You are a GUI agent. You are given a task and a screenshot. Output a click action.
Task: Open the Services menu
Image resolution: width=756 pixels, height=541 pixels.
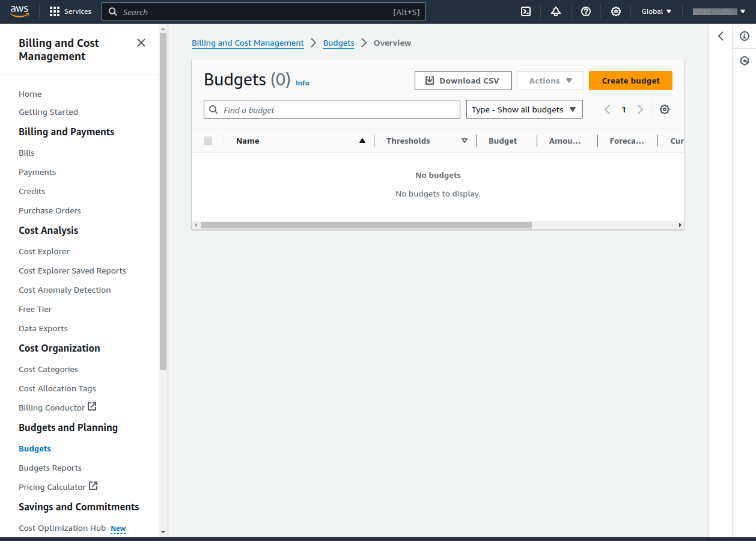click(x=70, y=11)
